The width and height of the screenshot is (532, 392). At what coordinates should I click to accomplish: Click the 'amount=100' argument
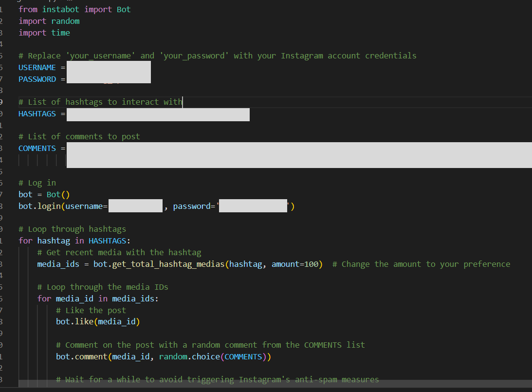click(x=295, y=264)
